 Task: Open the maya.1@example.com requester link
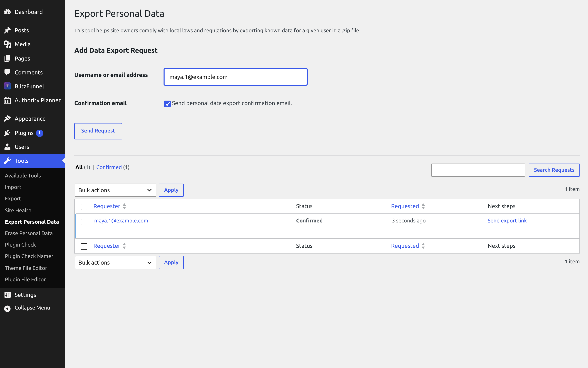(121, 221)
